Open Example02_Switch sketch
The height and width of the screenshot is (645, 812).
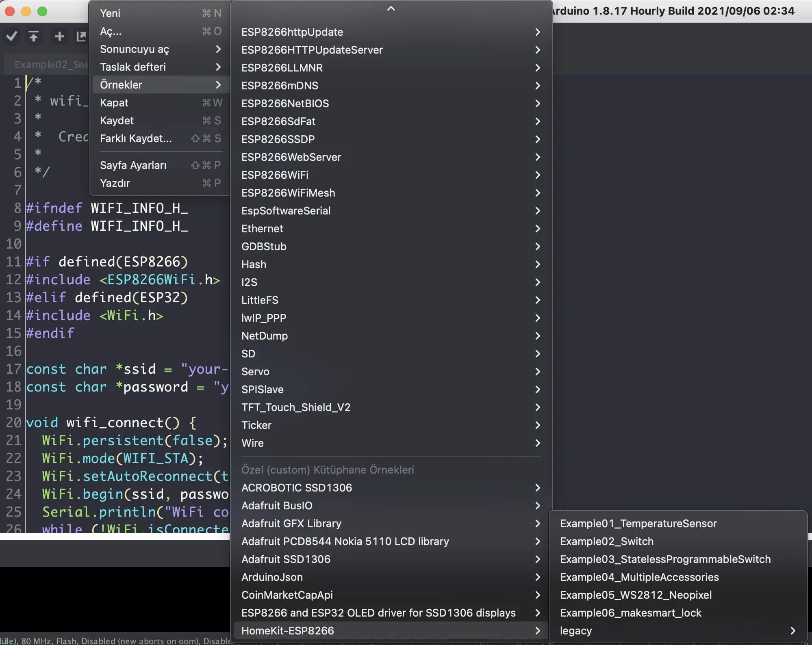pyautogui.click(x=678, y=541)
